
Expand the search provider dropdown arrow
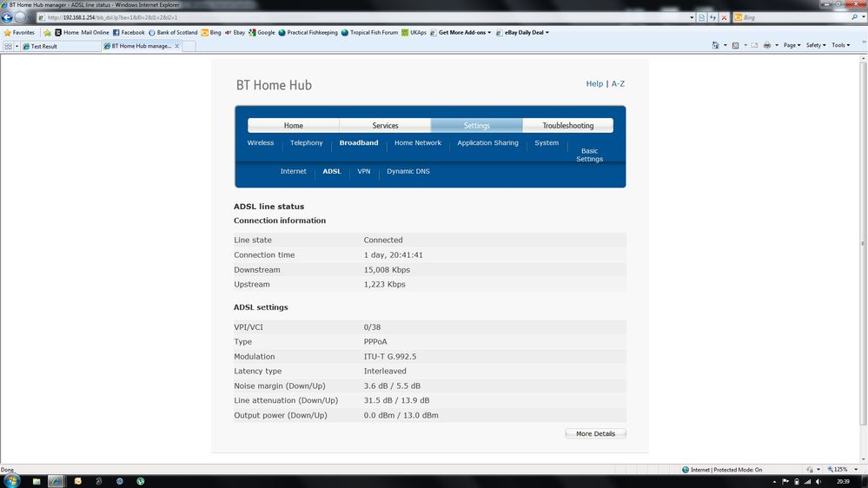pos(864,17)
